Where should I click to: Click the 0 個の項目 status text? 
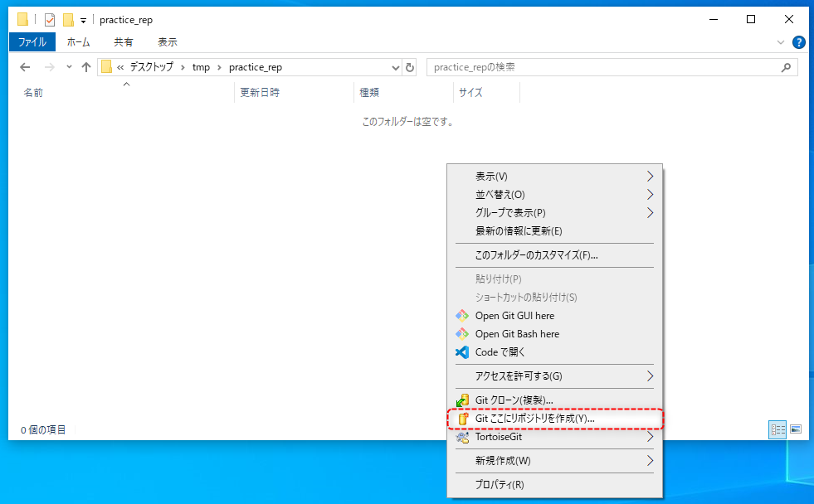pyautogui.click(x=43, y=430)
